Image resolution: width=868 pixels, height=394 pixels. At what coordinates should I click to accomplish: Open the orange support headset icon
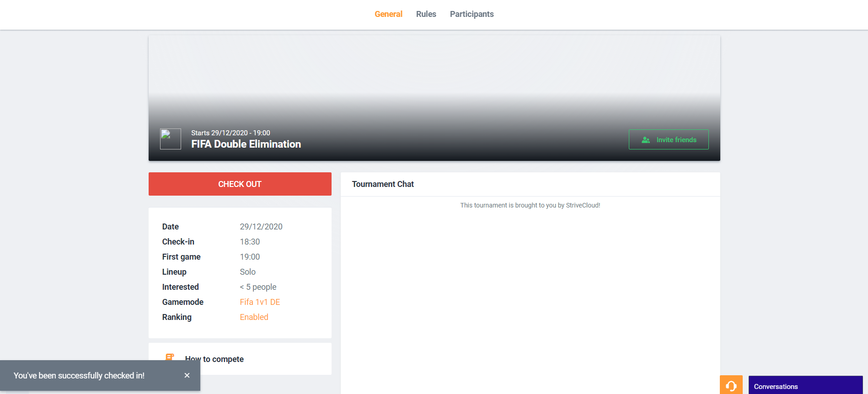[731, 385]
